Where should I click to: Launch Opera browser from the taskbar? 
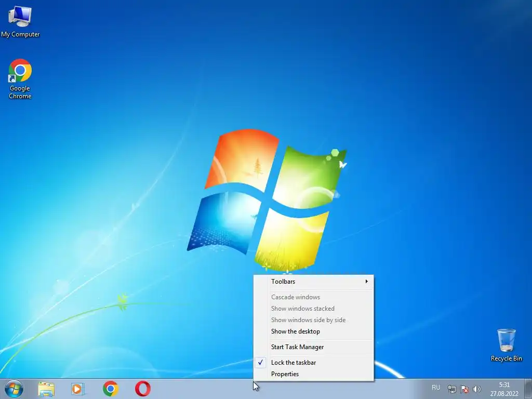click(143, 389)
